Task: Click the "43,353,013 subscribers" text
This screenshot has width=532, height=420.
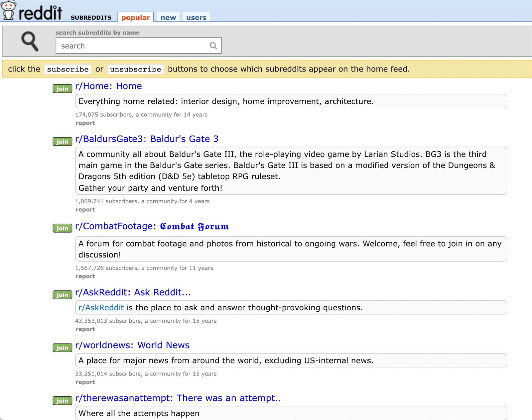Action: [108, 321]
